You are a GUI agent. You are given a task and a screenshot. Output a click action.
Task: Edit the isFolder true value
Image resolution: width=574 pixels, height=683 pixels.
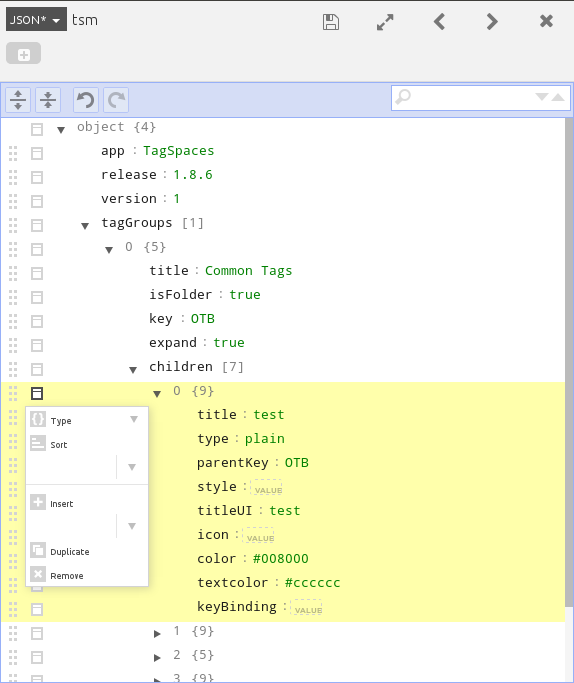pyautogui.click(x=245, y=295)
